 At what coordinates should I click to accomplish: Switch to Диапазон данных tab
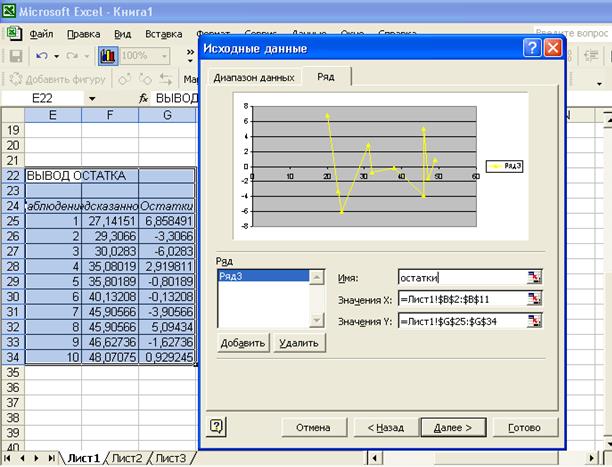coord(253,77)
